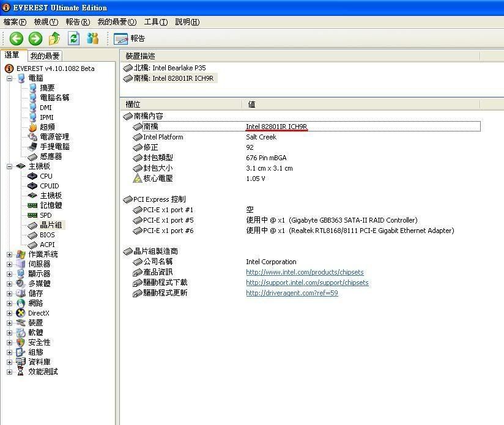
Task: Collapse the 主機板 tree node
Action: 9,166
